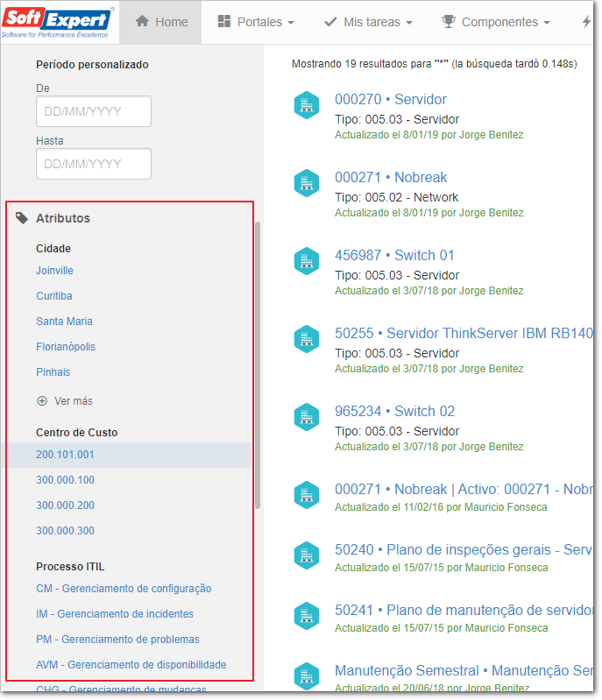Filter by PM - Gerenciamento de problemas
The image size is (602, 700).
(118, 640)
